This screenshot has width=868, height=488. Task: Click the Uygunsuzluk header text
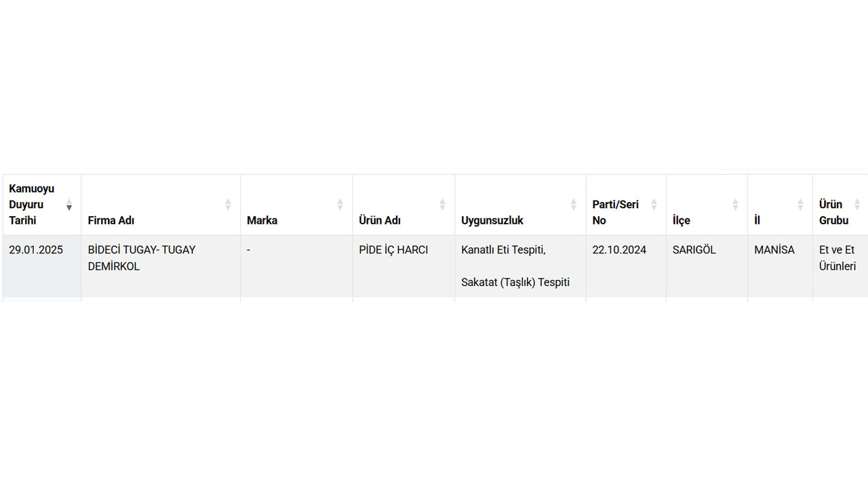492,220
